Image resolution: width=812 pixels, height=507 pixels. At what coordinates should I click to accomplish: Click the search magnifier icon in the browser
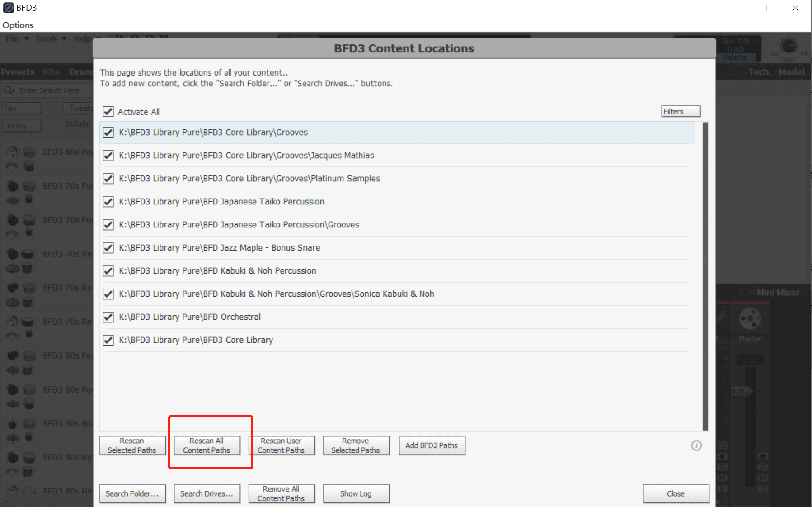point(9,90)
